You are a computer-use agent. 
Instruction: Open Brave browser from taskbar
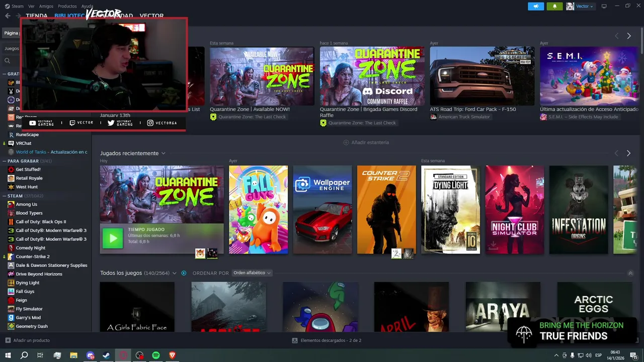tap(173, 355)
